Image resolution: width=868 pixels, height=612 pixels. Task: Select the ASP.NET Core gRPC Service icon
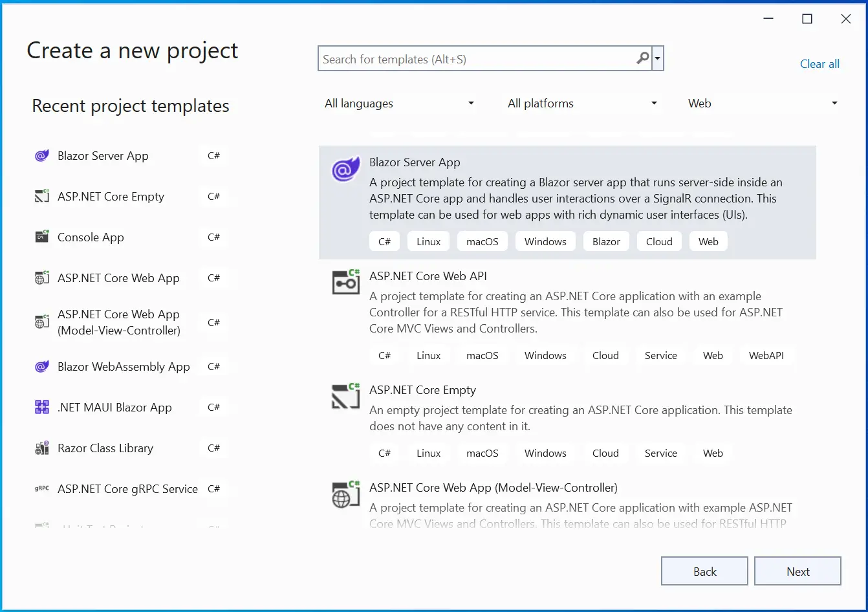pyautogui.click(x=41, y=489)
